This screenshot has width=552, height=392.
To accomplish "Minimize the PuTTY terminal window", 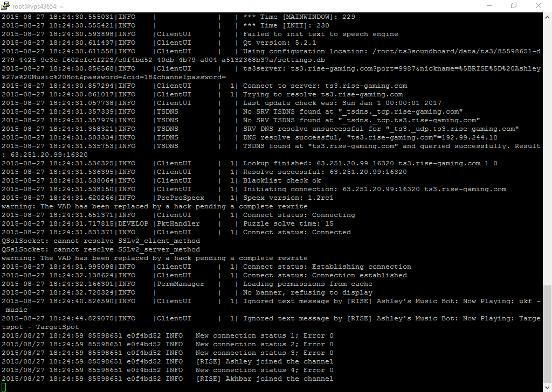I will coord(489,5).
